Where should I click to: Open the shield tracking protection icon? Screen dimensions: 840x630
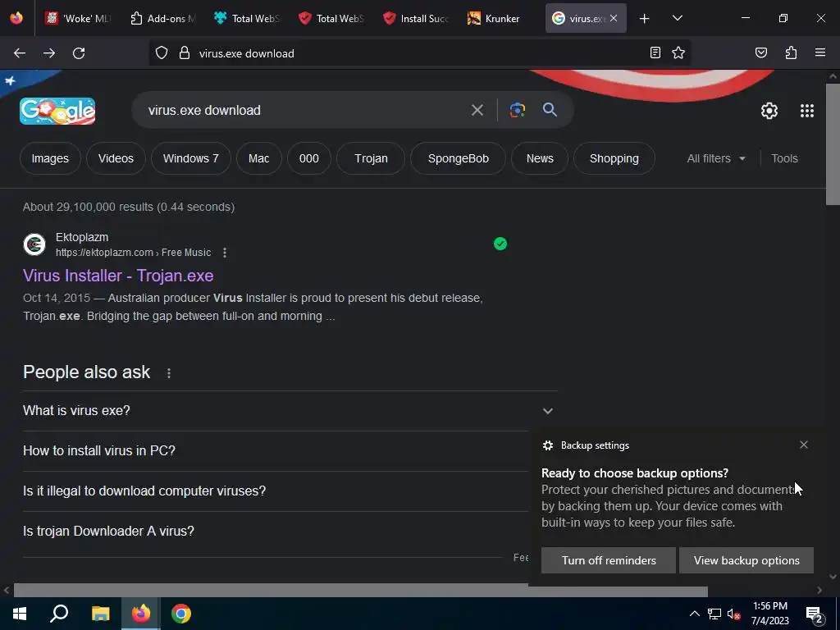point(162,53)
